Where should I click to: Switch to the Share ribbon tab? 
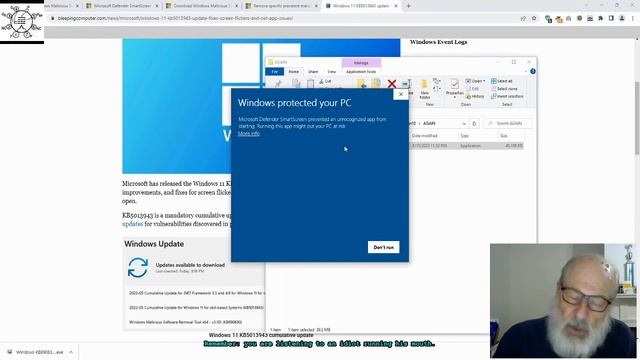[313, 71]
